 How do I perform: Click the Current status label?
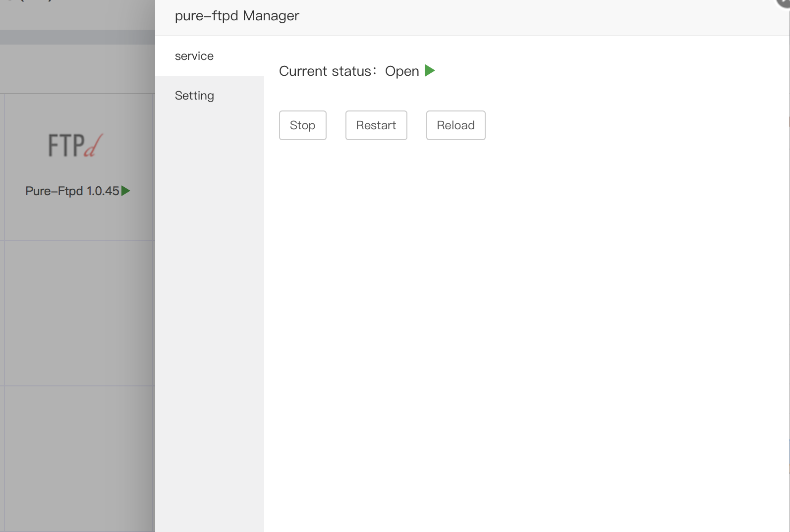328,71
